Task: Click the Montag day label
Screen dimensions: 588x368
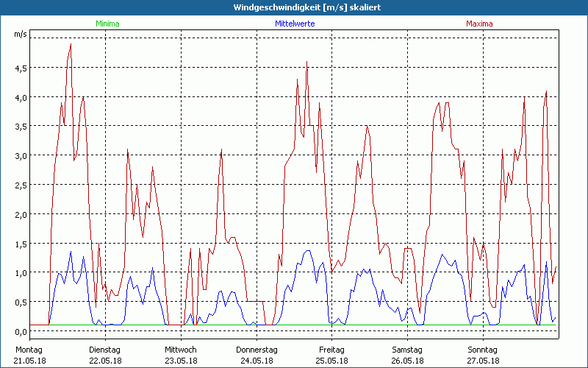Action: 29,349
